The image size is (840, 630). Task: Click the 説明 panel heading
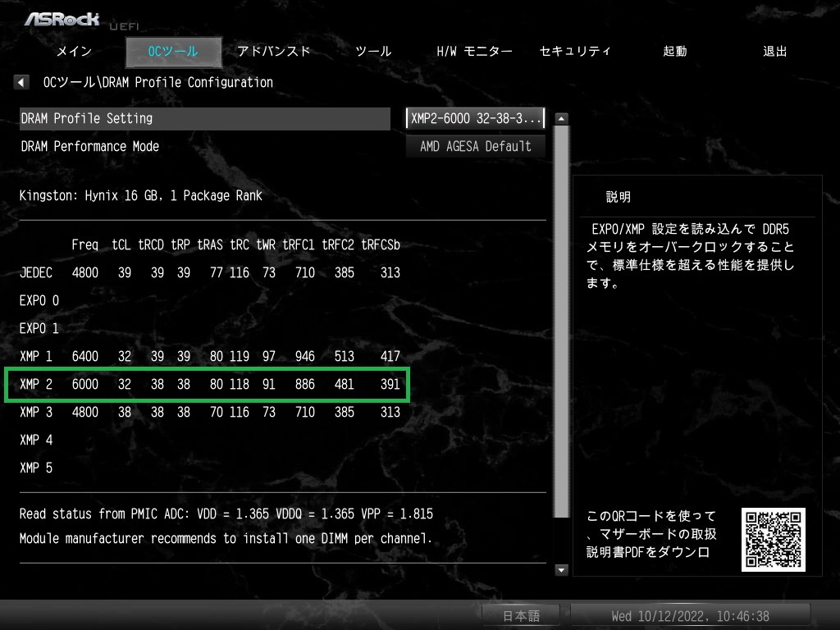[x=619, y=197]
